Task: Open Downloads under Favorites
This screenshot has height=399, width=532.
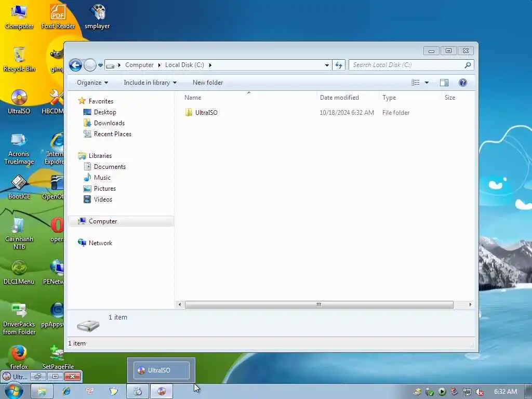Action: click(x=109, y=123)
